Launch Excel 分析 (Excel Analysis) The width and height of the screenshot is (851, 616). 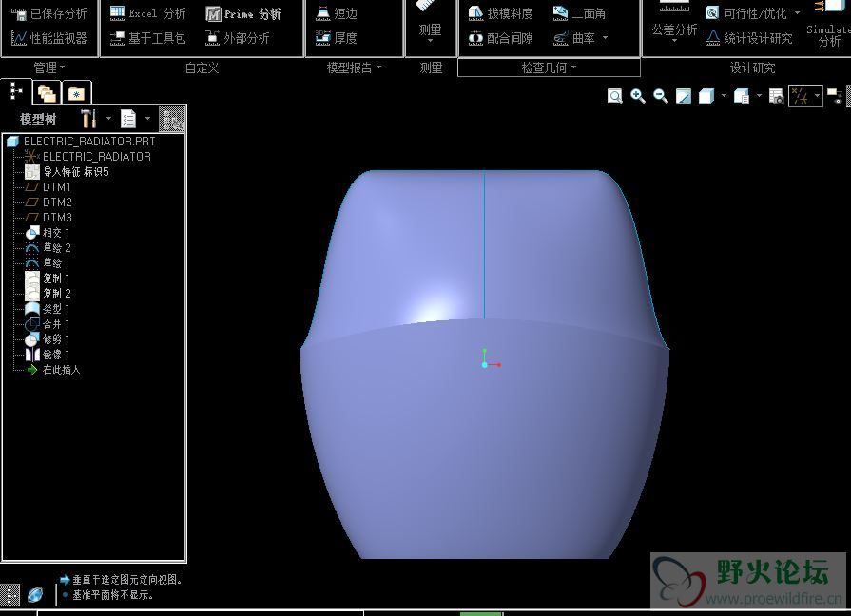[x=147, y=13]
